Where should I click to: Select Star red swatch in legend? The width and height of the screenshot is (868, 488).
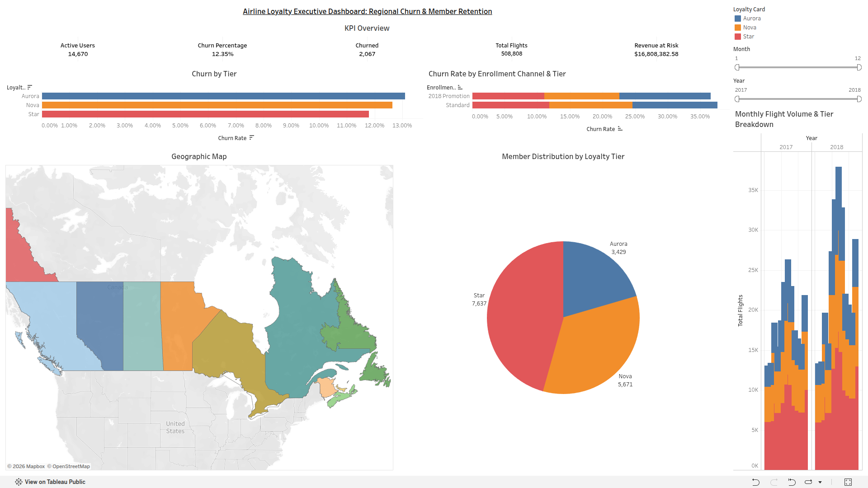pyautogui.click(x=738, y=37)
